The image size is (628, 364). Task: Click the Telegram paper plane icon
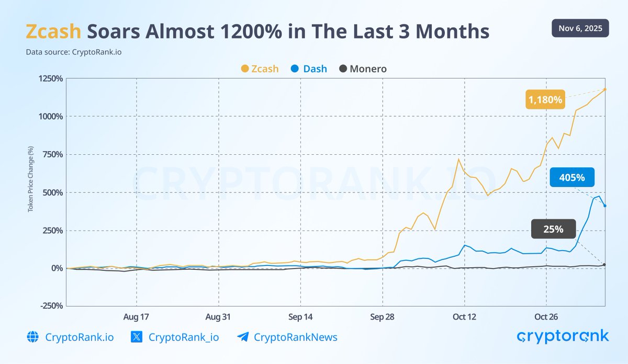[243, 337]
